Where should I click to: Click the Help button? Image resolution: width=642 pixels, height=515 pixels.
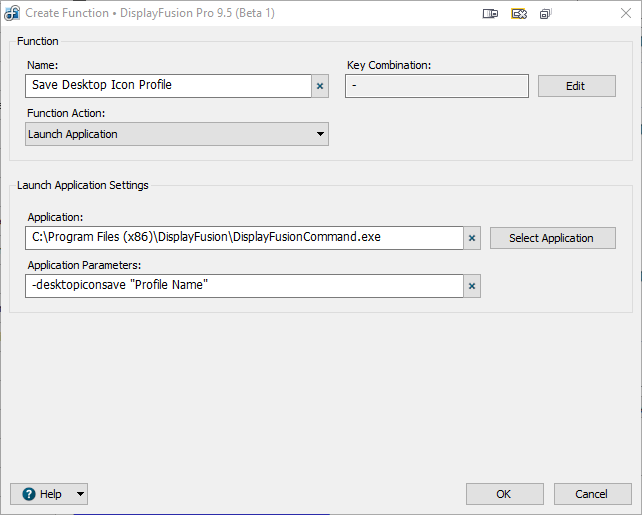coord(42,494)
